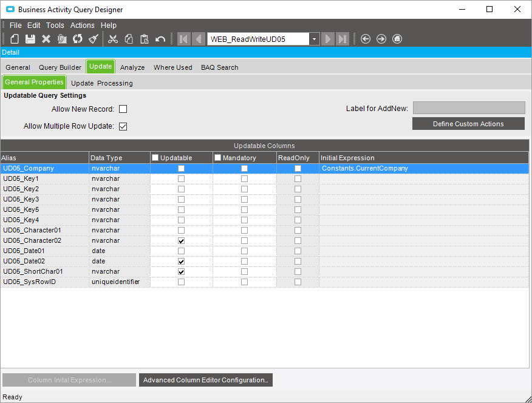Click the Undo arrow icon
The image size is (532, 403).
point(160,39)
